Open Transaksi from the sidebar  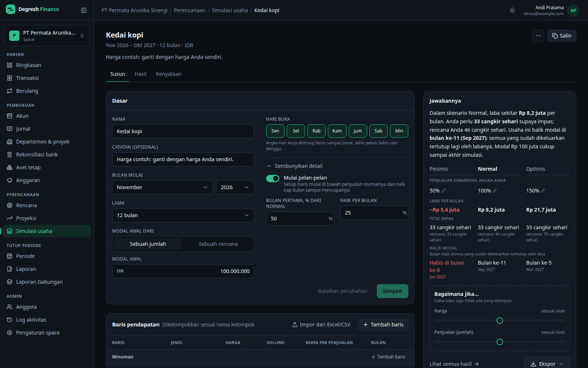tap(47, 78)
